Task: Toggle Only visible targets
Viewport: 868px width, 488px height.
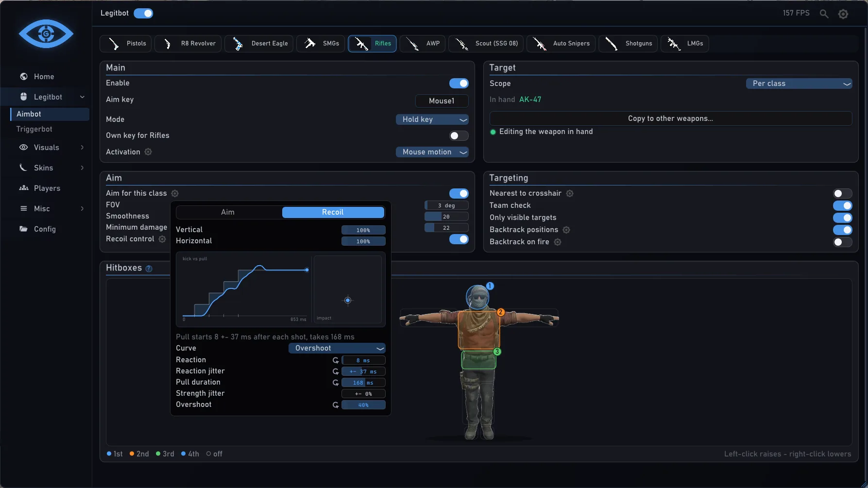Action: click(843, 218)
